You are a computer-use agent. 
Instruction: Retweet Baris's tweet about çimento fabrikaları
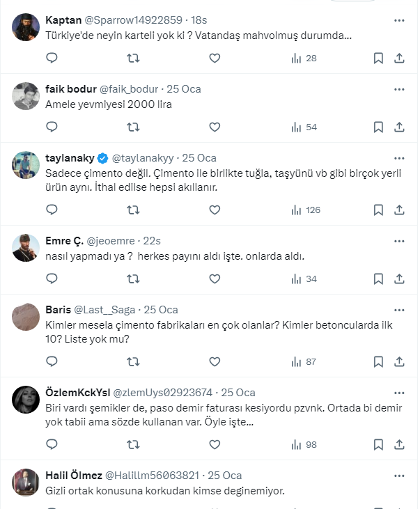click(133, 361)
